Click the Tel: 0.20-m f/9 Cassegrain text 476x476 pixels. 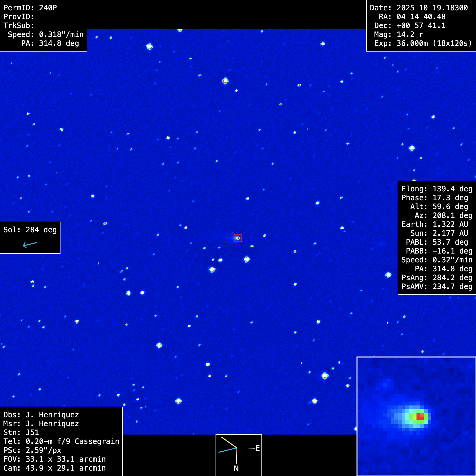61,441
